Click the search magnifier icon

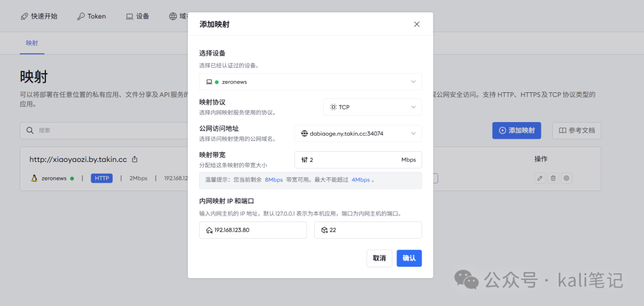pos(30,130)
